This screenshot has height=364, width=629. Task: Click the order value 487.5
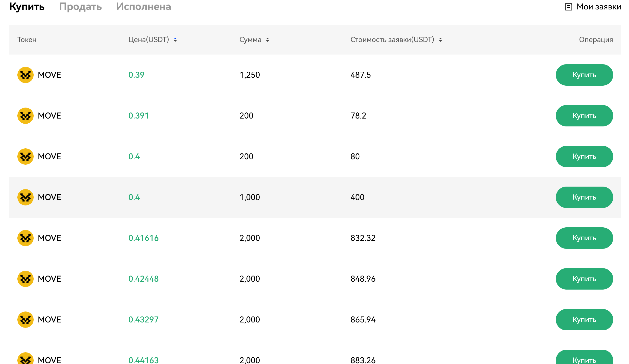[361, 75]
